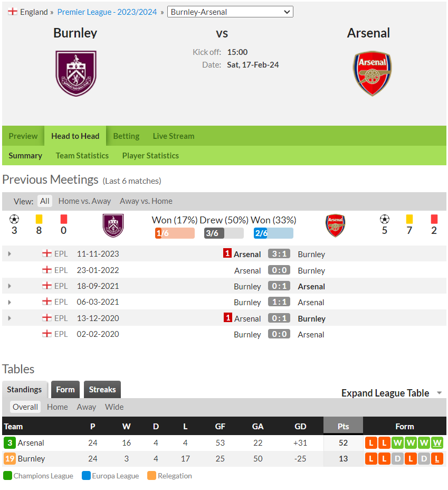Open the Betting tab

click(x=126, y=136)
